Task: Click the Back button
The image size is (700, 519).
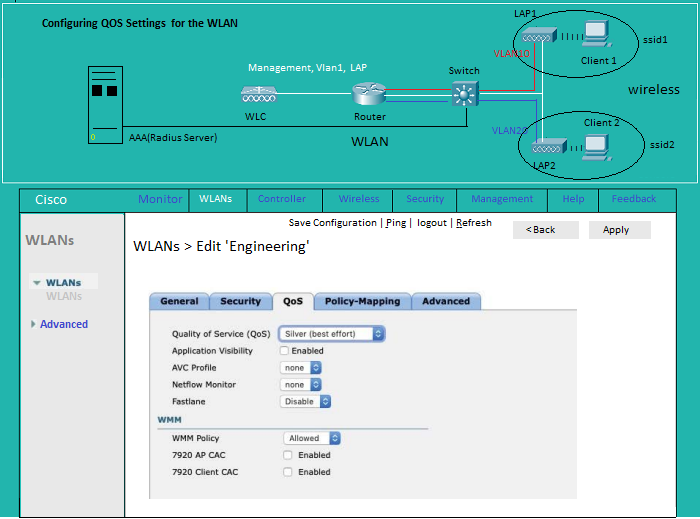Action: pyautogui.click(x=546, y=230)
